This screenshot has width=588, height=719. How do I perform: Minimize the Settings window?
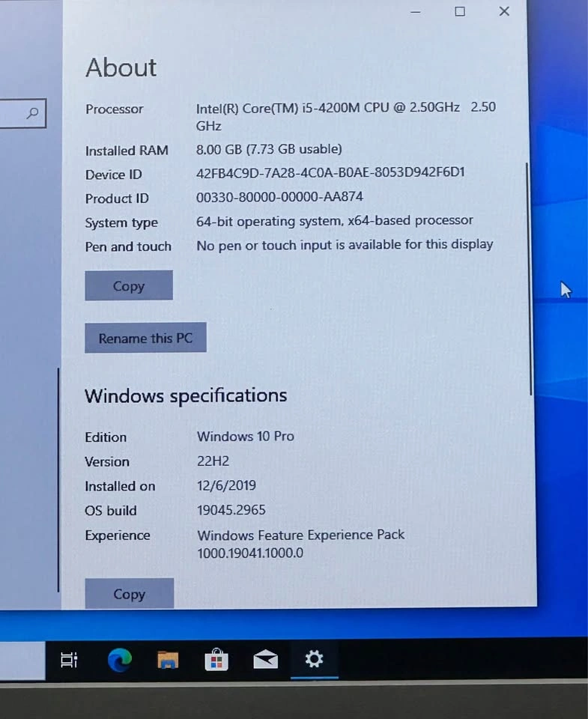click(416, 12)
